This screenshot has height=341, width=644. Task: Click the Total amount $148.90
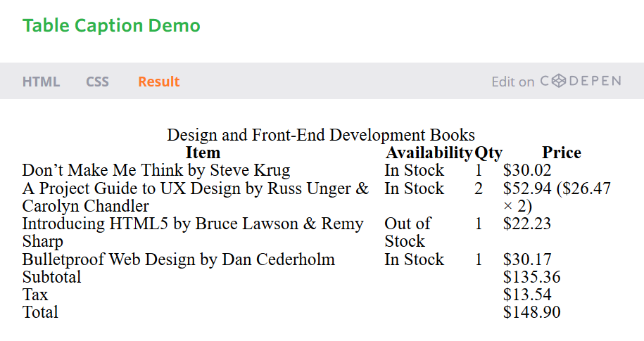[531, 312]
